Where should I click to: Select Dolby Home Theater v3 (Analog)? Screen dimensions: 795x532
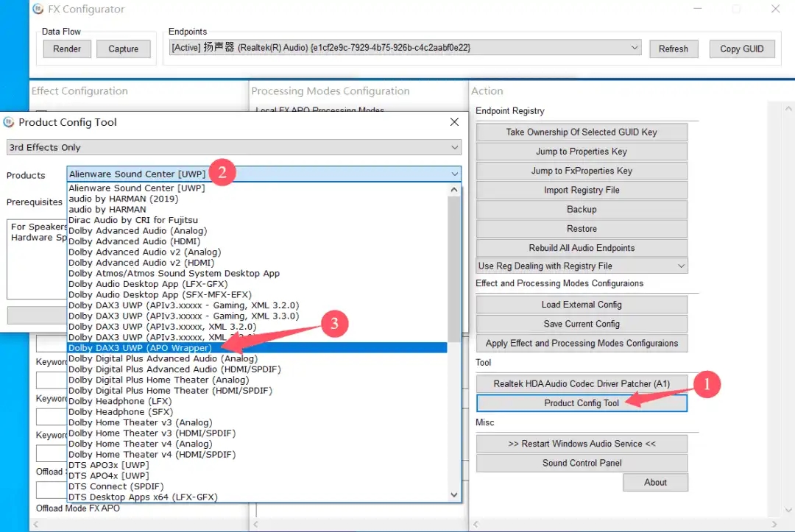point(258,422)
